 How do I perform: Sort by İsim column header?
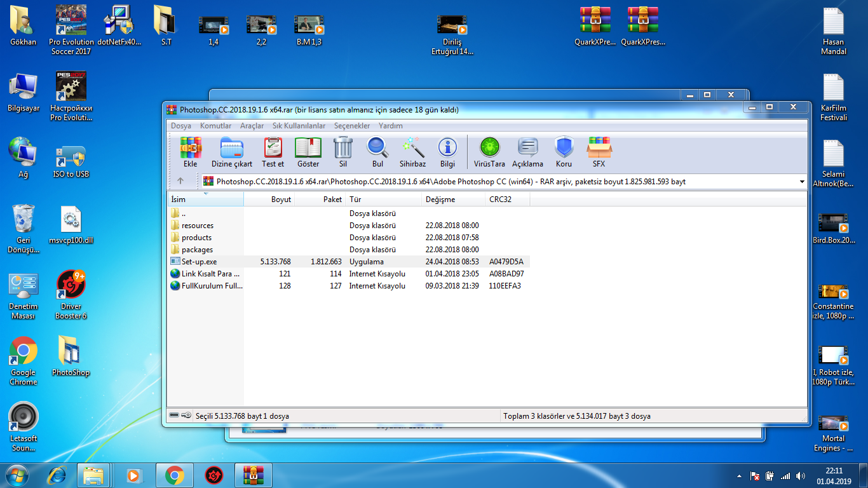click(205, 199)
